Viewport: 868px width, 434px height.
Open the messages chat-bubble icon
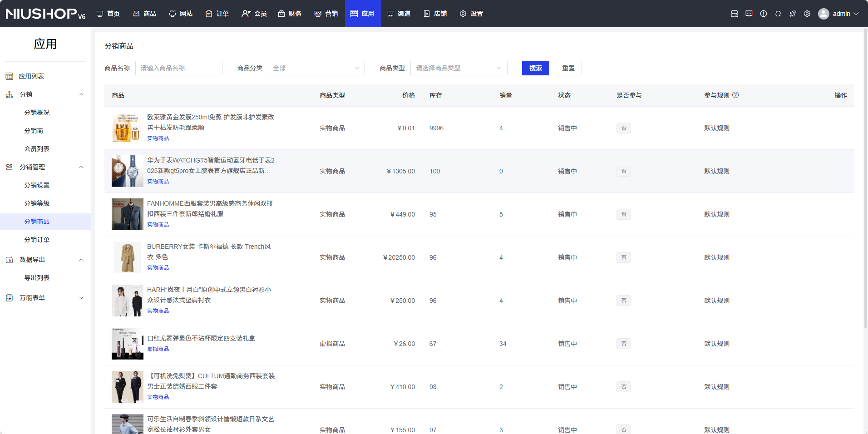749,14
